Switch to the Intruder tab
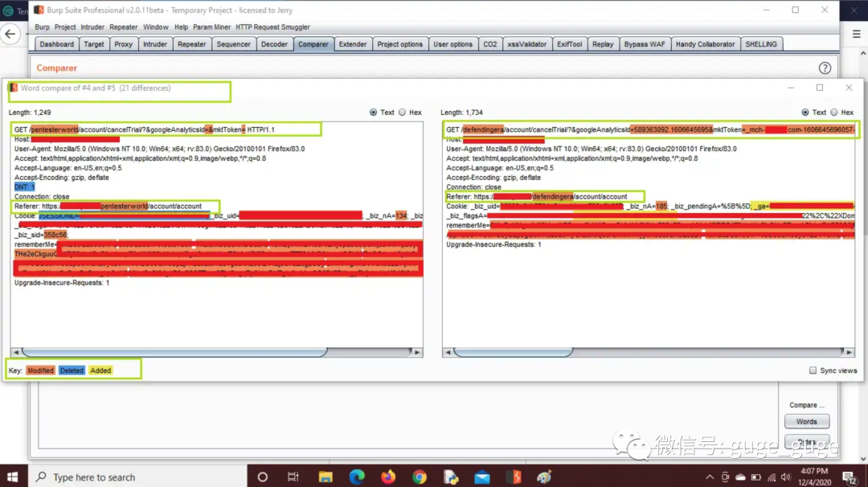This screenshot has height=487, width=868. (x=155, y=44)
